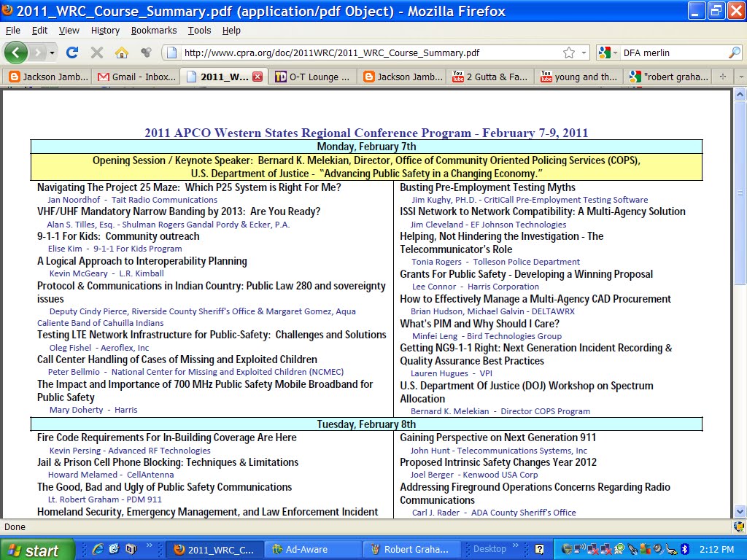
Task: Click the Stop loading X button
Action: 97,52
